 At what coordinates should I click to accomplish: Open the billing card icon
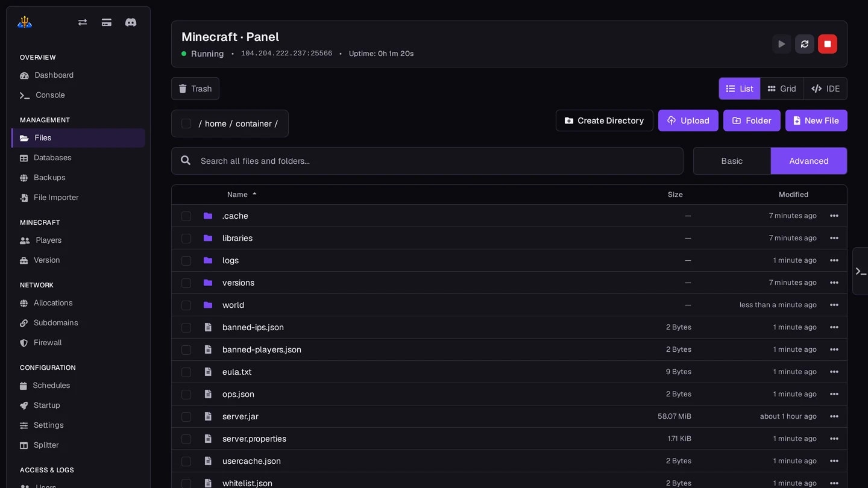pyautogui.click(x=107, y=22)
